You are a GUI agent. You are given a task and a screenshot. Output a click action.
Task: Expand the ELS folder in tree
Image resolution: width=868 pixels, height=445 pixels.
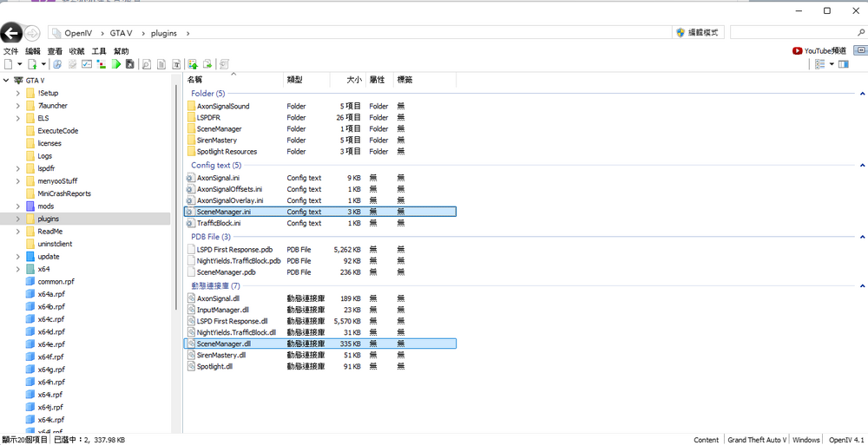click(x=18, y=118)
